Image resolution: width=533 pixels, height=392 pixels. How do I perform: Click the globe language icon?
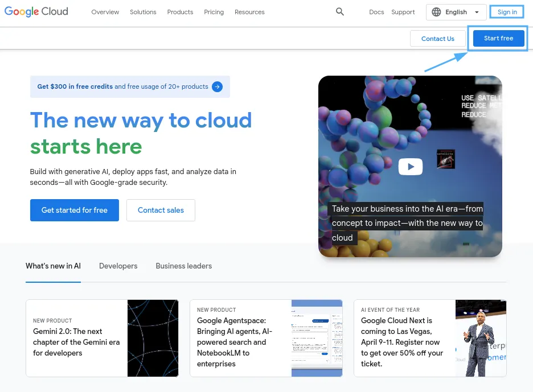[436, 12]
